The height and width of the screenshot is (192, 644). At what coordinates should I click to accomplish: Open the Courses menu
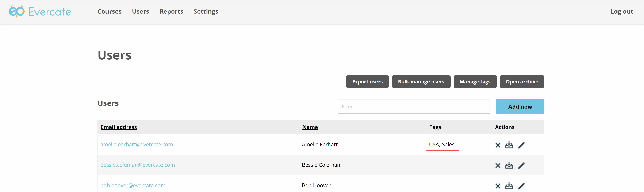click(x=110, y=12)
